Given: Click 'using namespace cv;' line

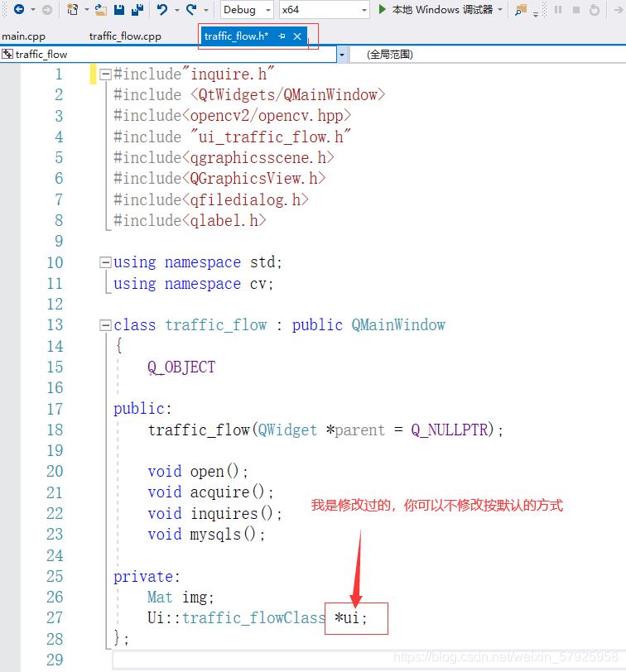Looking at the screenshot, I should pos(194,284).
